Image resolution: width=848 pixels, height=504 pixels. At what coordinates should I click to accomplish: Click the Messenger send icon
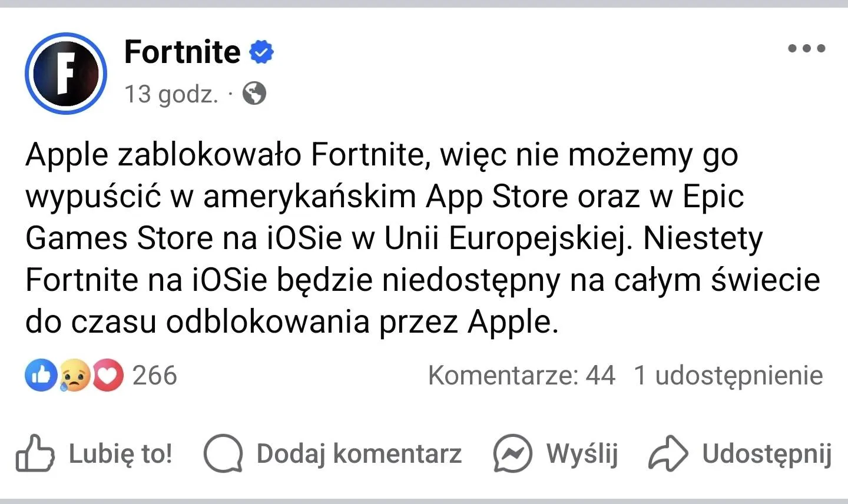click(x=512, y=453)
